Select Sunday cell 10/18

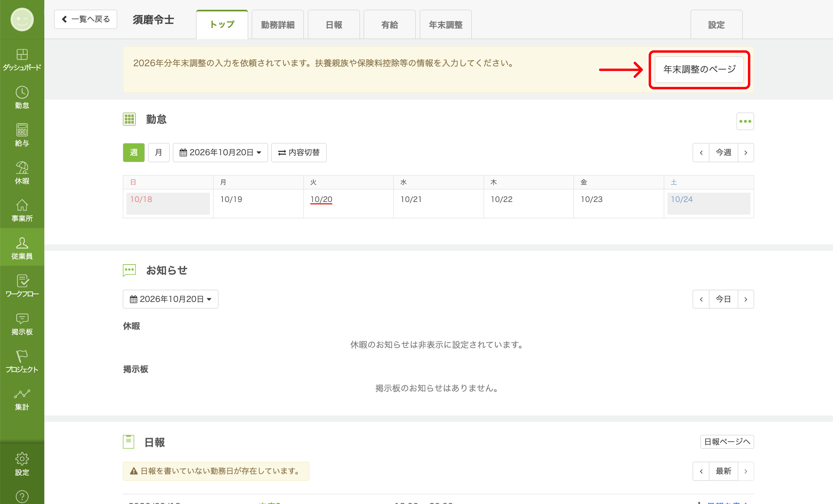click(168, 203)
